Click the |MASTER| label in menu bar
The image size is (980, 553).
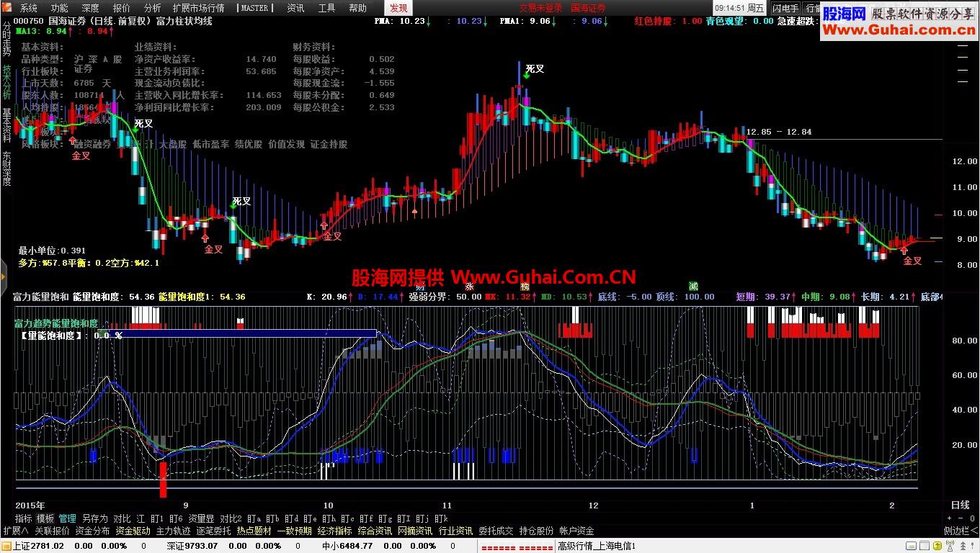click(254, 8)
